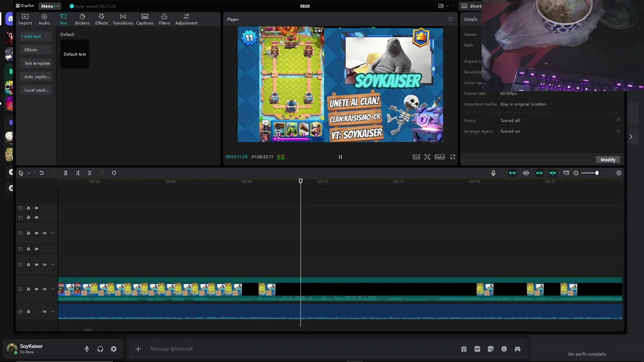Switch to the Audio tab
The width and height of the screenshot is (644, 362).
coord(44,19)
